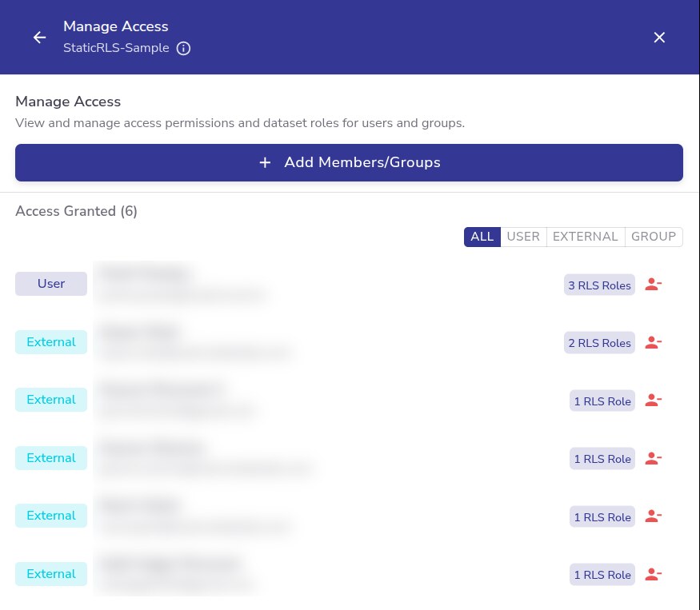Image resolution: width=700 pixels, height=610 pixels.
Task: Open 1 RLS Role badge in fifth row
Action: point(602,516)
